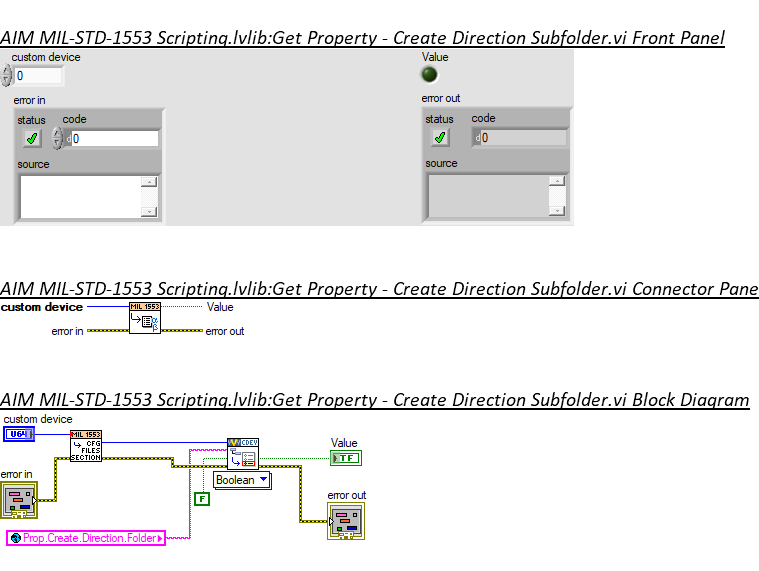The image size is (759, 571).
Task: Click the Connector Pane heading title
Action: (380, 289)
